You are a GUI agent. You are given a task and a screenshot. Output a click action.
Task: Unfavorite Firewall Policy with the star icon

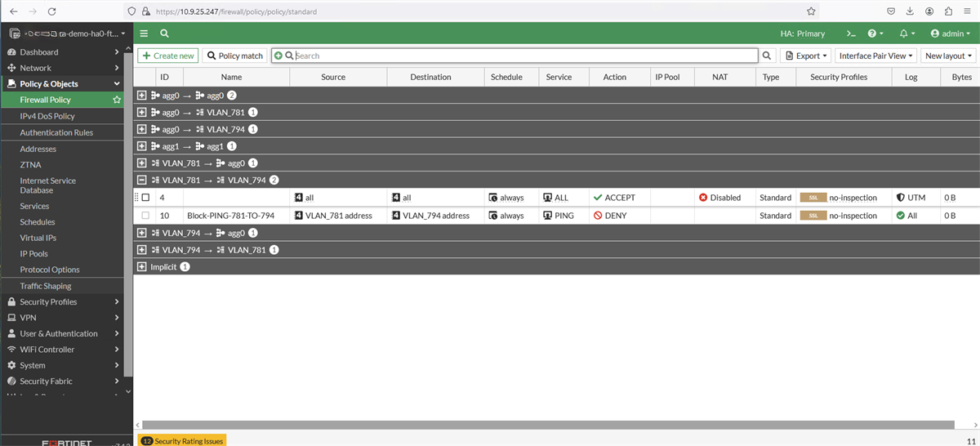117,100
